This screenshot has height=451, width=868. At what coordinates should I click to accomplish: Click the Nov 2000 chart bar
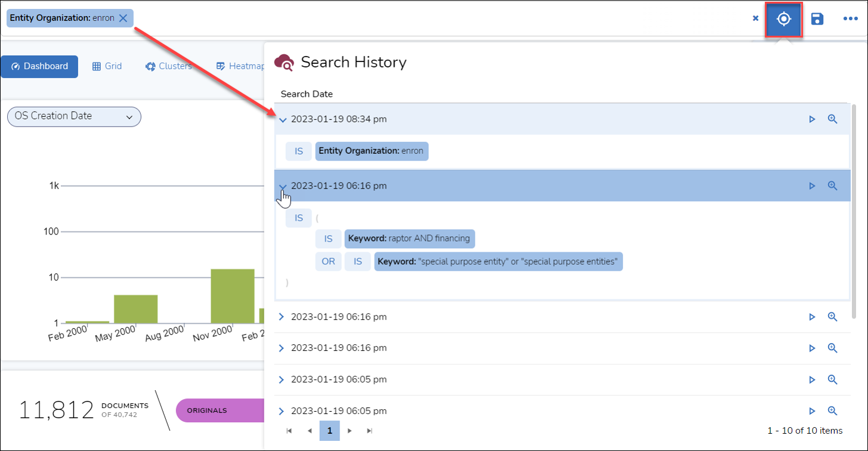[233, 296]
